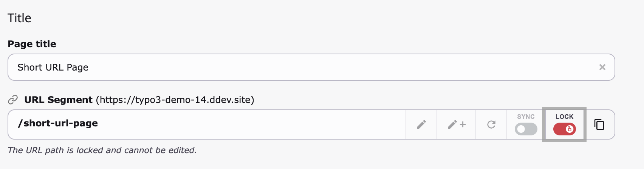Recalculate the URL segment with the refresh icon
Viewport: 644px width, 169px height.
click(x=491, y=124)
